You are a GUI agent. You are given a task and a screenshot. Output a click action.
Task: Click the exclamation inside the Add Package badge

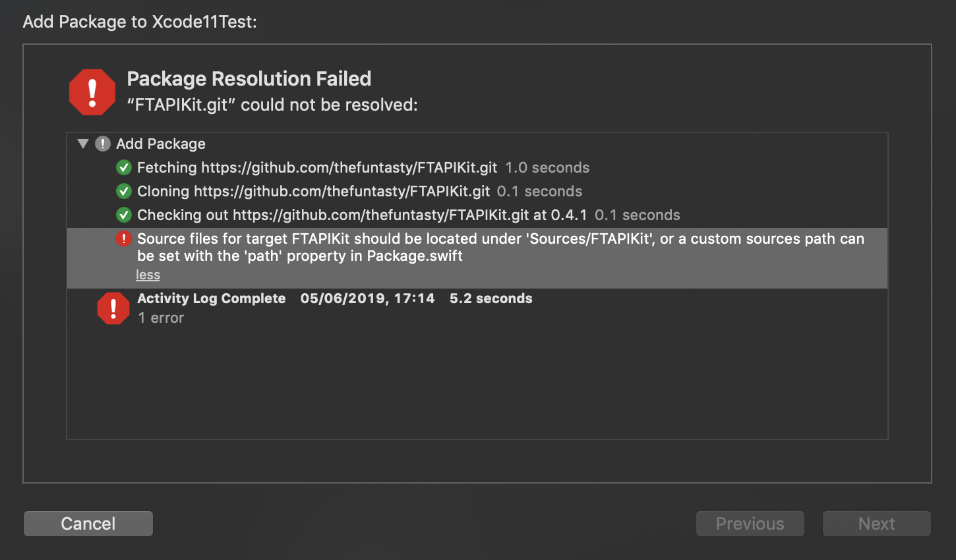103,143
